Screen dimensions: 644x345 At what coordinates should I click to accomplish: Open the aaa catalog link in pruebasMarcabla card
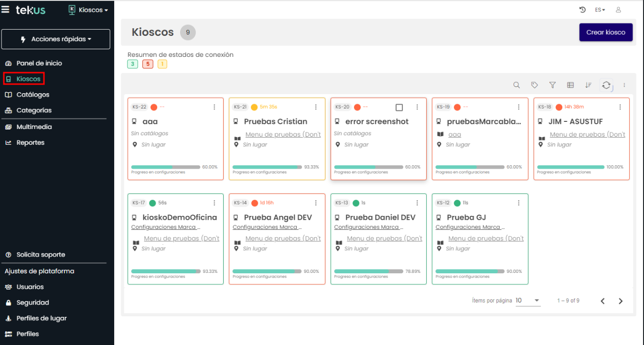click(454, 134)
